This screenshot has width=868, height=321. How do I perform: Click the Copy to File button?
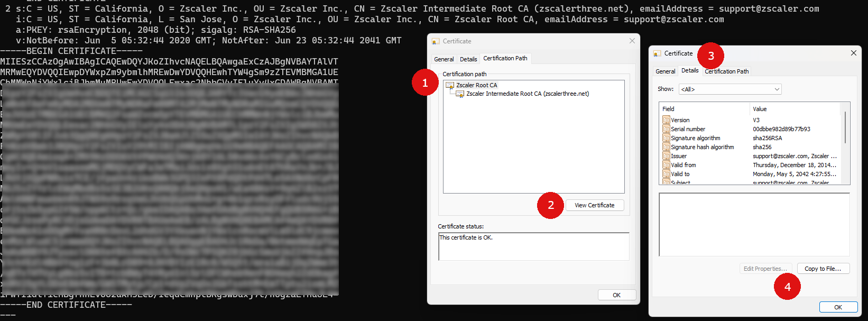click(823, 269)
